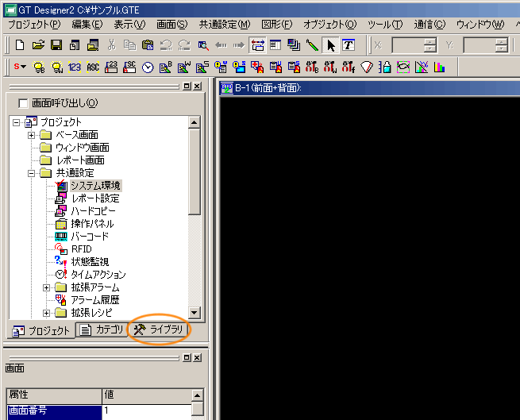Switch to the カテゴリ tab
The image size is (520, 420).
102,329
